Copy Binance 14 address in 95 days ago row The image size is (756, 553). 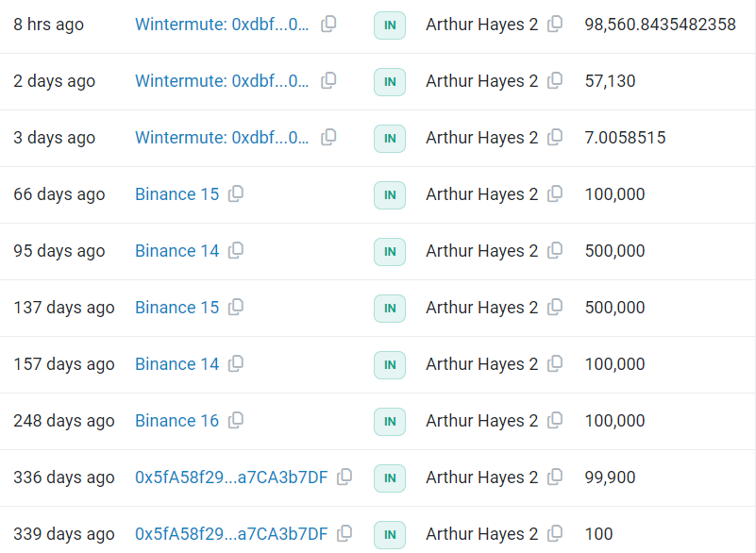click(x=236, y=250)
